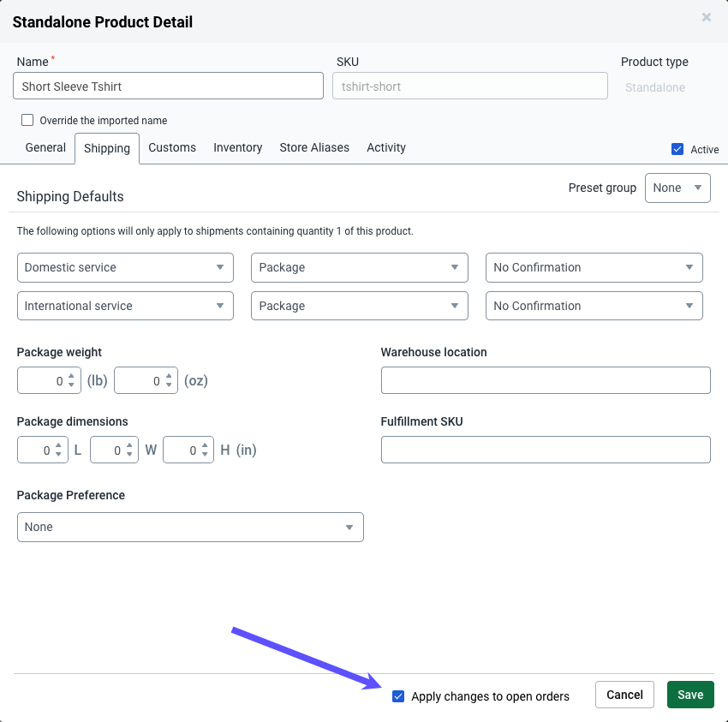View the Activity tab

pos(385,147)
